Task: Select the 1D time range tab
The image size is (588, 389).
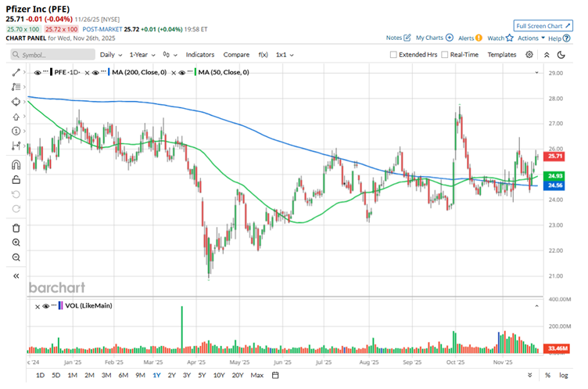Action: tap(40, 375)
